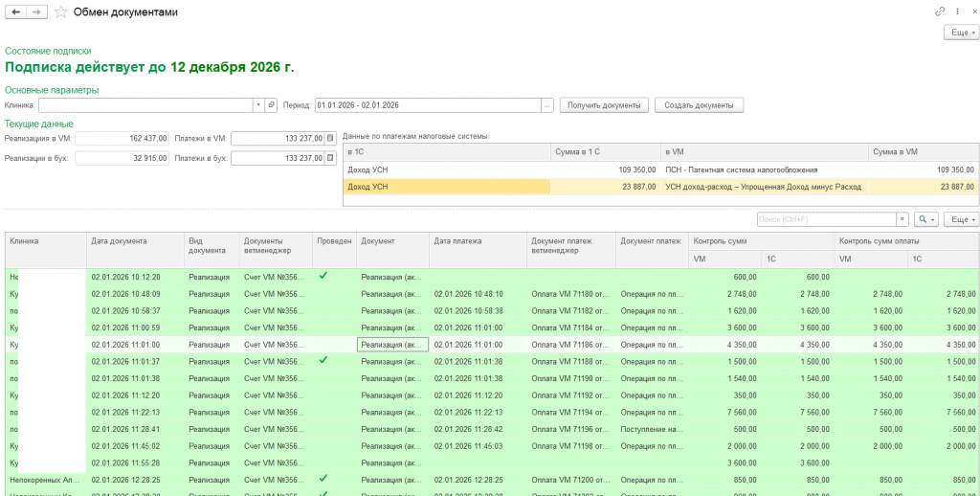Screen dimensions: 980x496
Task: Add page to favorites with star
Action: click(x=61, y=11)
